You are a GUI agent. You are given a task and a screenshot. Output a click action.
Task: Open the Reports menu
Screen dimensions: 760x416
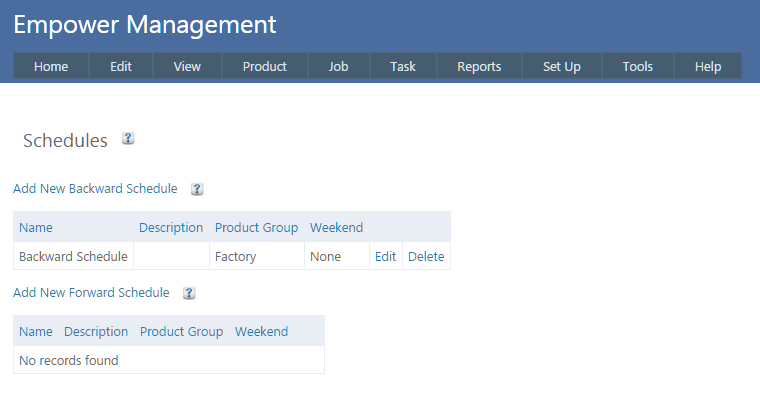click(479, 66)
